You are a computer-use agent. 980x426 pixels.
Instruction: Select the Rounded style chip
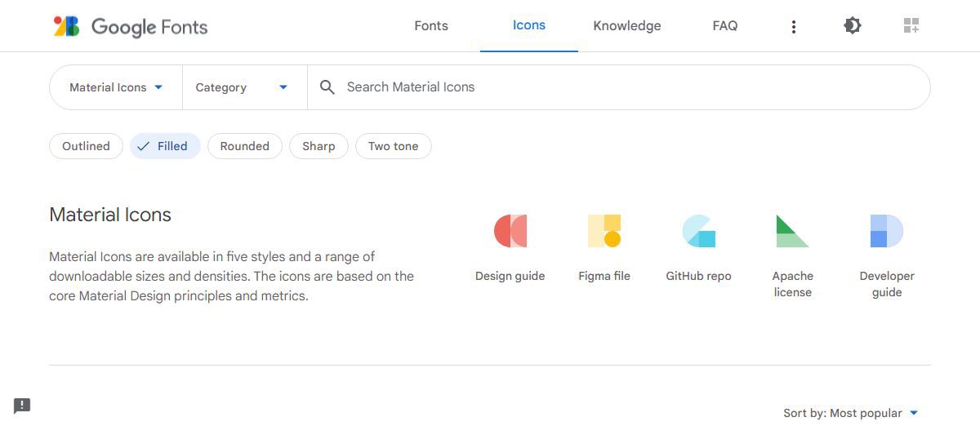click(x=244, y=146)
